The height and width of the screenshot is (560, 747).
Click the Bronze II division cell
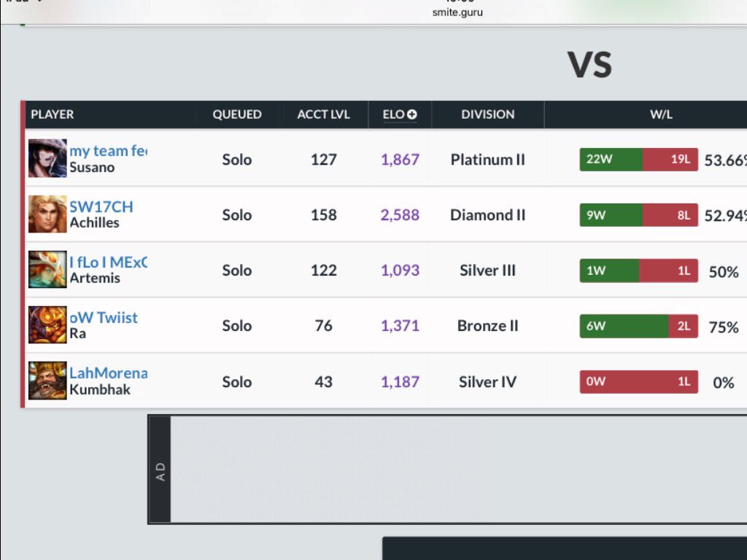pyautogui.click(x=488, y=326)
